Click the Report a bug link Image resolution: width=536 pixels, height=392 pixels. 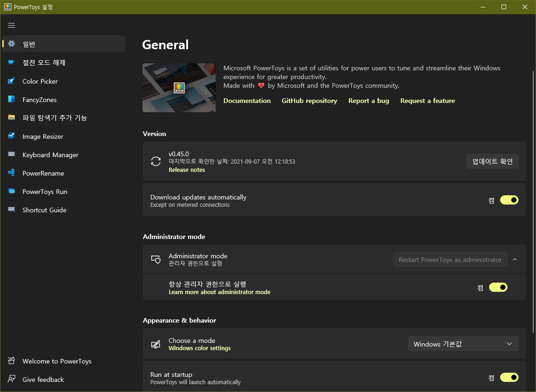369,101
